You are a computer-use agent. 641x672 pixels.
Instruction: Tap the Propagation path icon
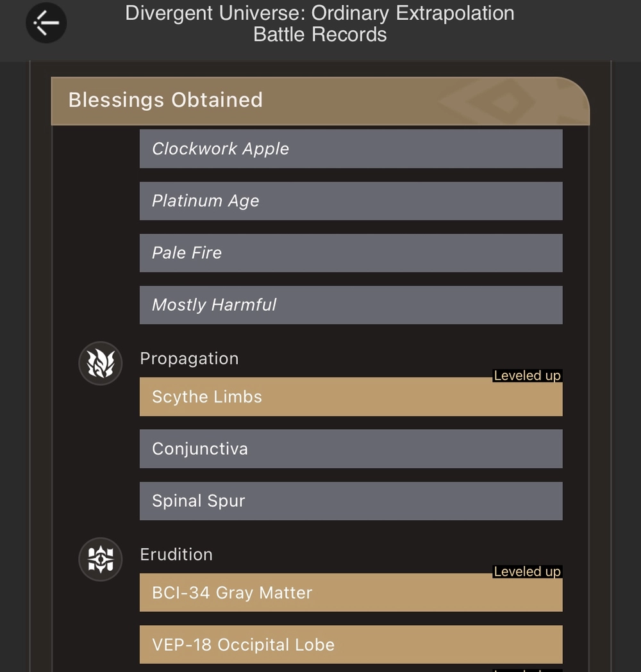click(100, 363)
